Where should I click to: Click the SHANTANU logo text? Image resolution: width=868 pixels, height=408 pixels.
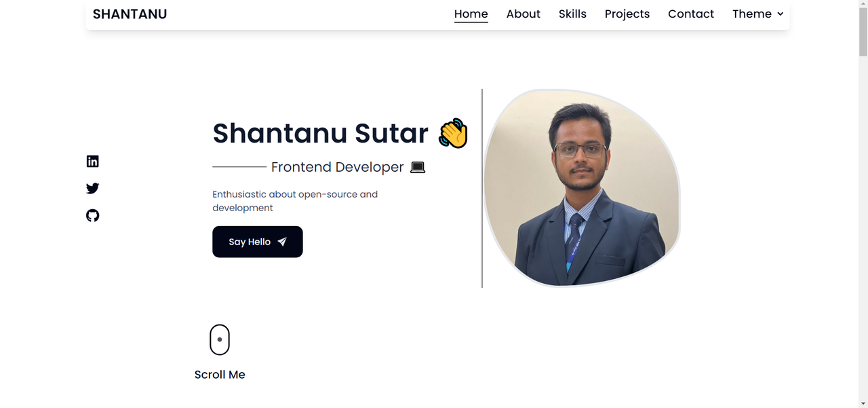[130, 14]
